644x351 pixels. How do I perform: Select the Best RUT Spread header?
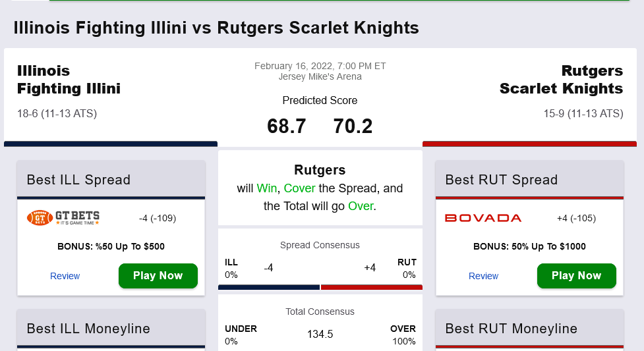click(501, 180)
